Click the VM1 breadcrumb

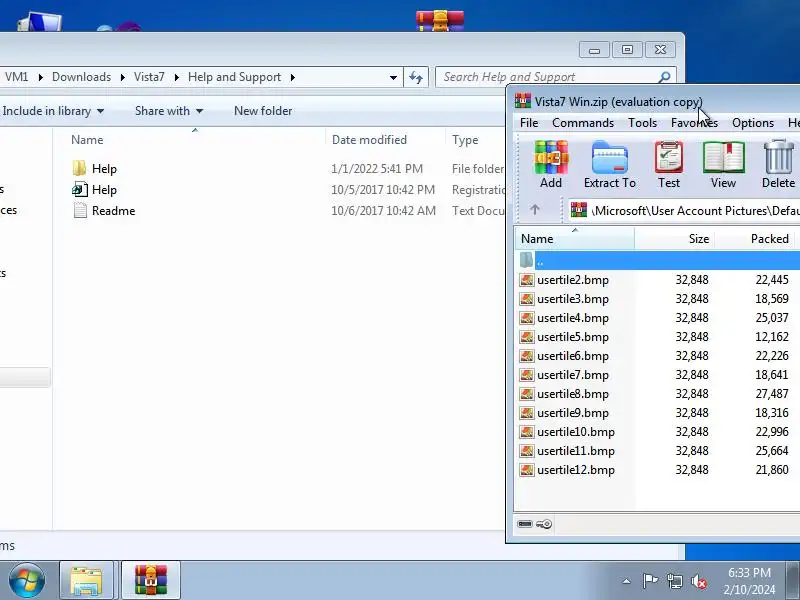coord(16,77)
